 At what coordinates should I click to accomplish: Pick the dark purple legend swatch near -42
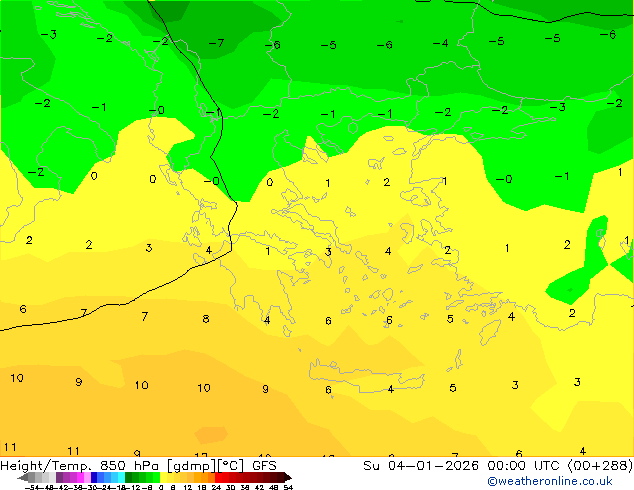point(59,477)
